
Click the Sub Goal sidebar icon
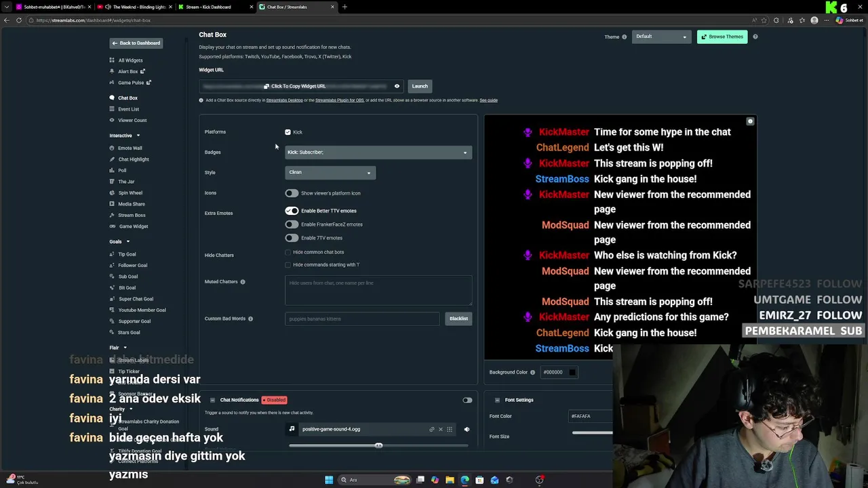point(113,277)
